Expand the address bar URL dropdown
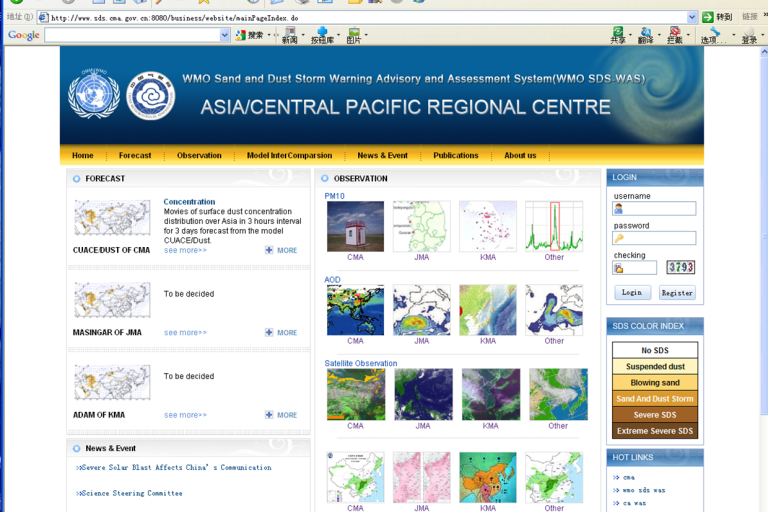 point(692,17)
